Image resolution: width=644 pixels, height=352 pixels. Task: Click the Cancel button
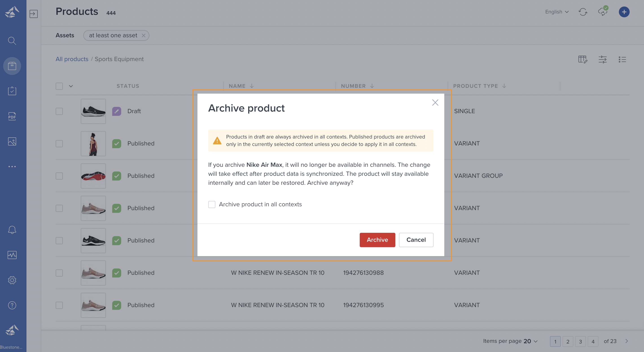(416, 240)
